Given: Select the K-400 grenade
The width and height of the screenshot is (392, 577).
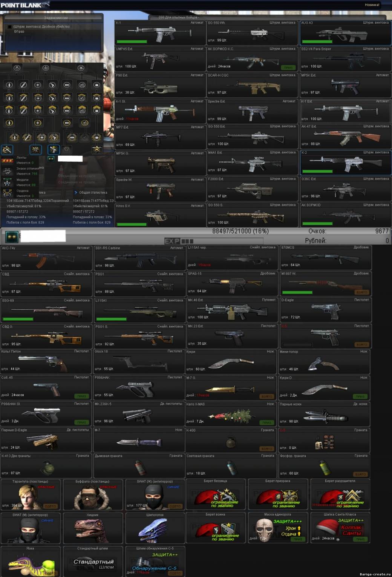Looking at the screenshot, I should (231, 440).
